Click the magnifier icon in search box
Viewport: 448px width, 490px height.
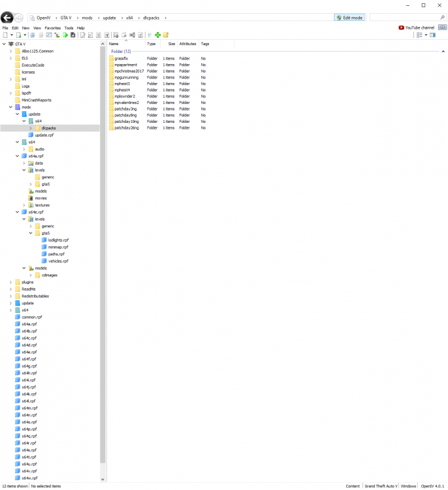tap(442, 18)
